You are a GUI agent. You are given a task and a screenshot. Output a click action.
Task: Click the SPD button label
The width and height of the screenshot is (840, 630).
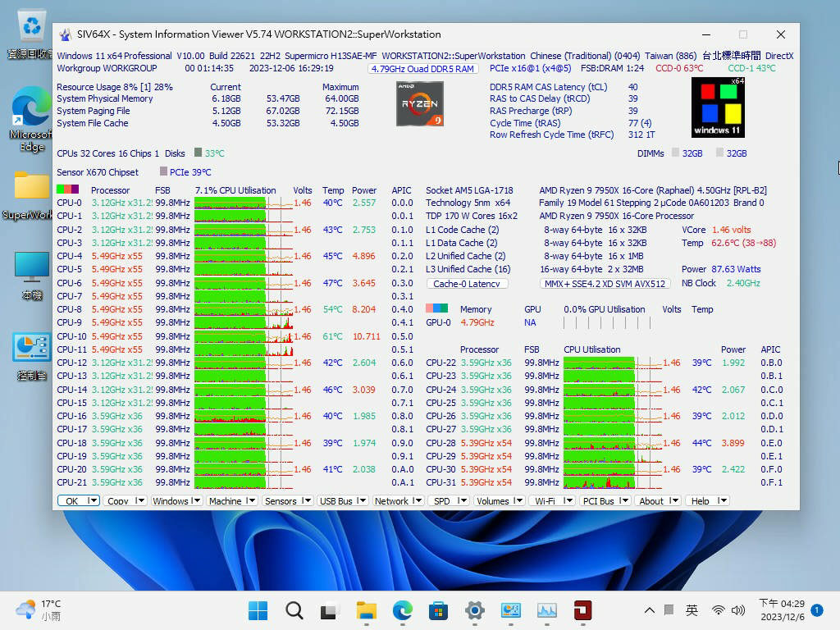(442, 501)
